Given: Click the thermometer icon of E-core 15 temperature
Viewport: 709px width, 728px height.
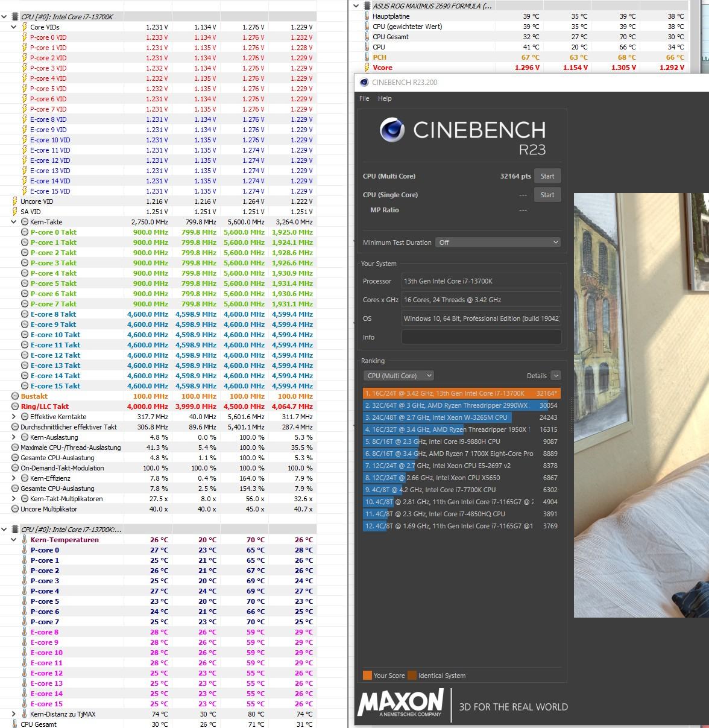Looking at the screenshot, I should [x=25, y=704].
